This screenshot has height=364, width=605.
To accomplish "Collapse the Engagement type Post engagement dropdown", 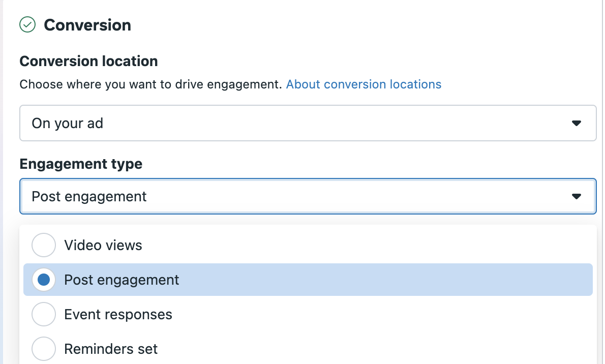I will pyautogui.click(x=307, y=196).
